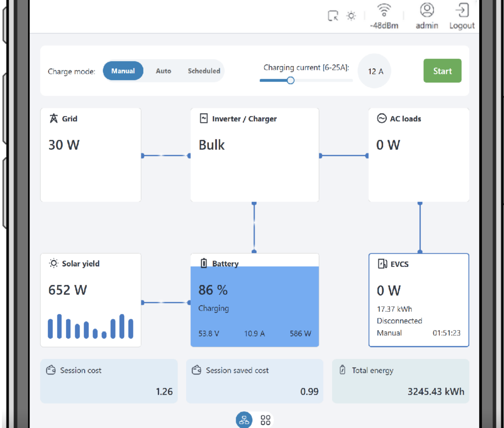Click the fullscreen pointer icon
Screen dimensions: 504x428
click(x=332, y=15)
